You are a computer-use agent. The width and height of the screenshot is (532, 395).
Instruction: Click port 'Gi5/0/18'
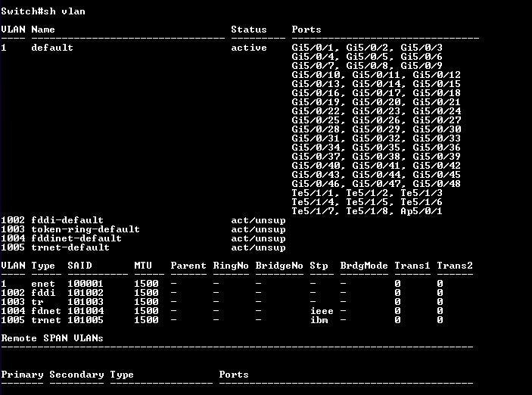437,93
